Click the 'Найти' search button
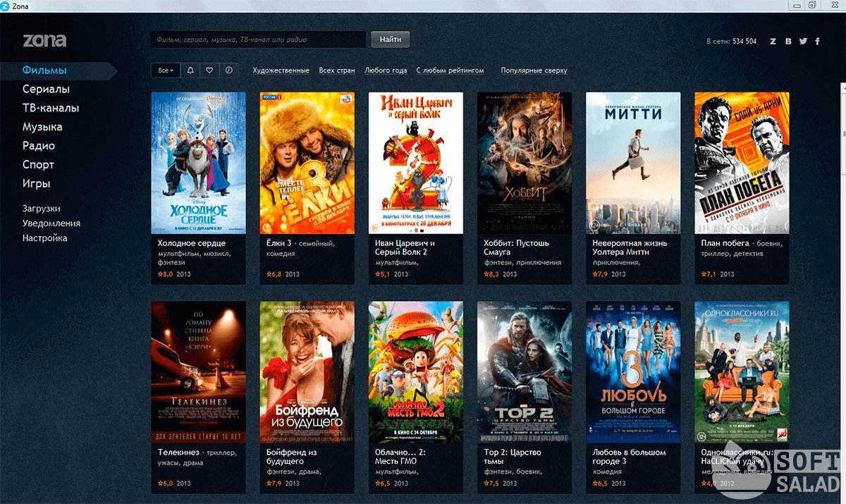The width and height of the screenshot is (846, 504). tap(390, 39)
